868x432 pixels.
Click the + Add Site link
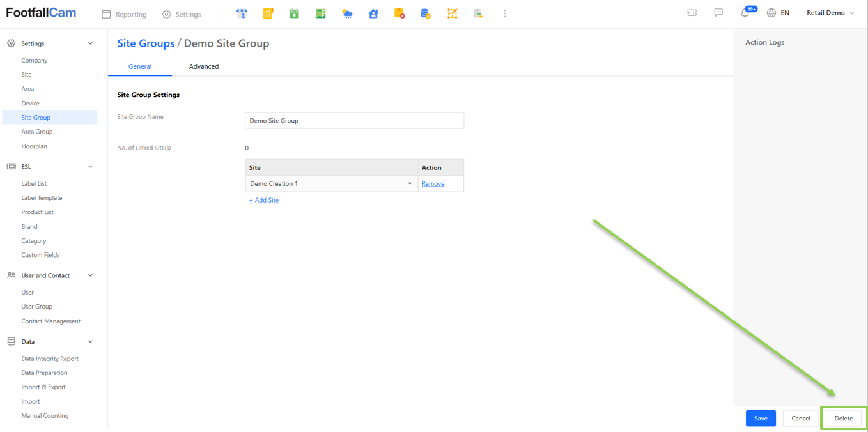[264, 200]
